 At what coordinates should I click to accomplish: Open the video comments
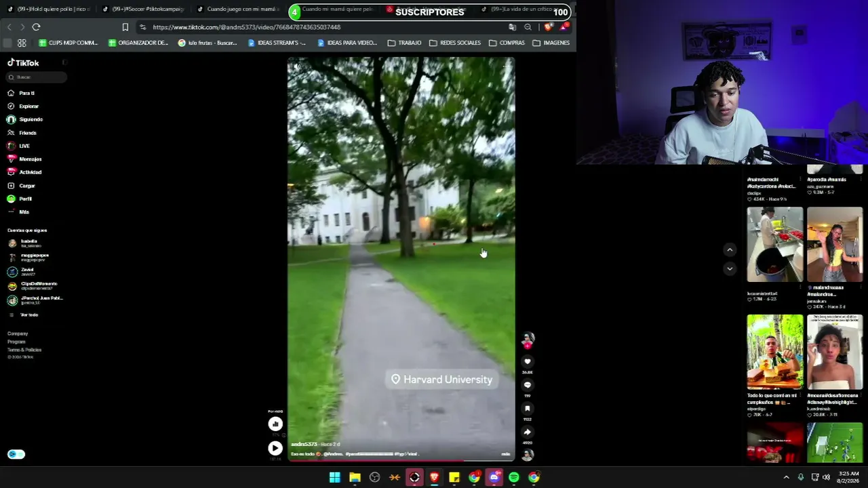click(x=528, y=385)
